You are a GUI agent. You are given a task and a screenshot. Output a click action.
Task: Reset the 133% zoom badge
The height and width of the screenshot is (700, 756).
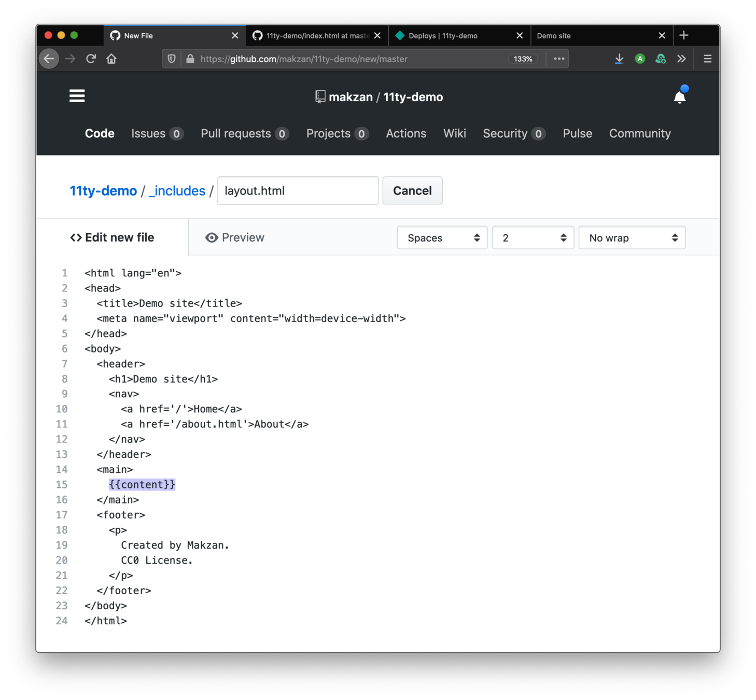(523, 59)
